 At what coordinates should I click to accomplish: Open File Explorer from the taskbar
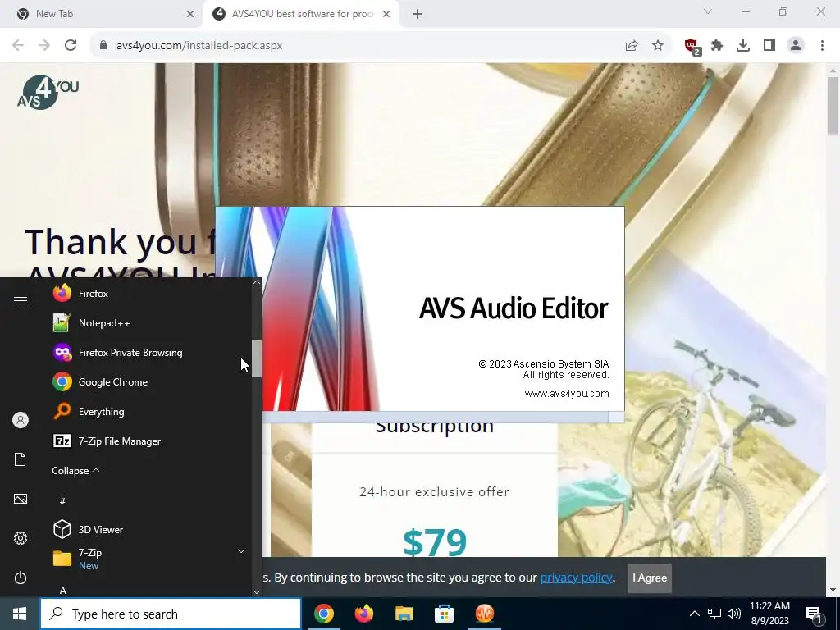coord(404,614)
